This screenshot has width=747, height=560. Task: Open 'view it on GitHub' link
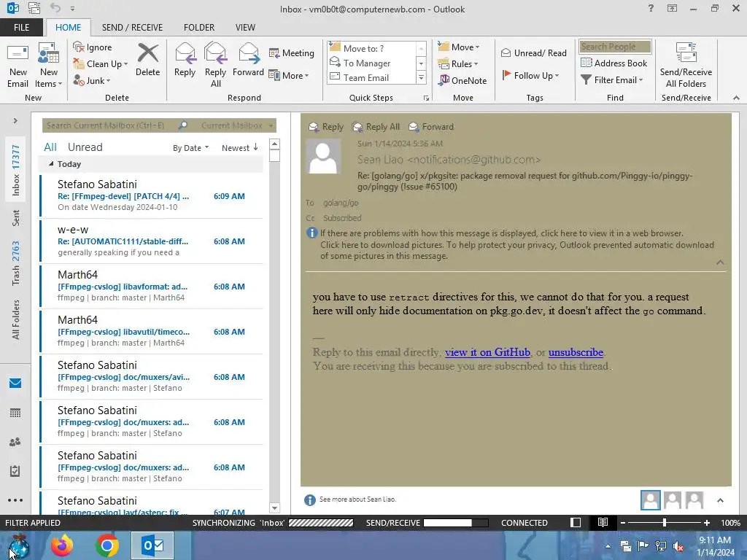pyautogui.click(x=487, y=352)
